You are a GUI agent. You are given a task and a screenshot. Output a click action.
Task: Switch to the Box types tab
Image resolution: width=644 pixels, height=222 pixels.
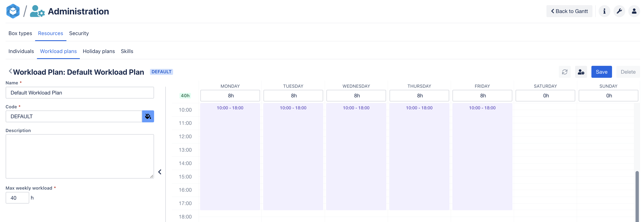tap(20, 33)
